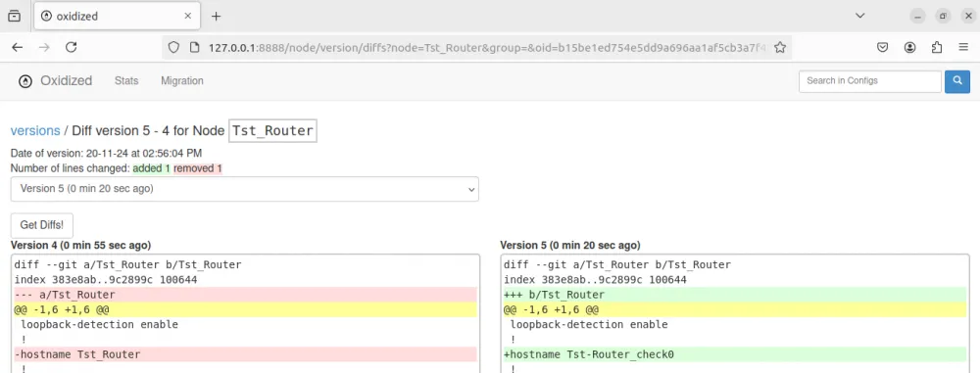Focus the address bar URL

point(486,48)
